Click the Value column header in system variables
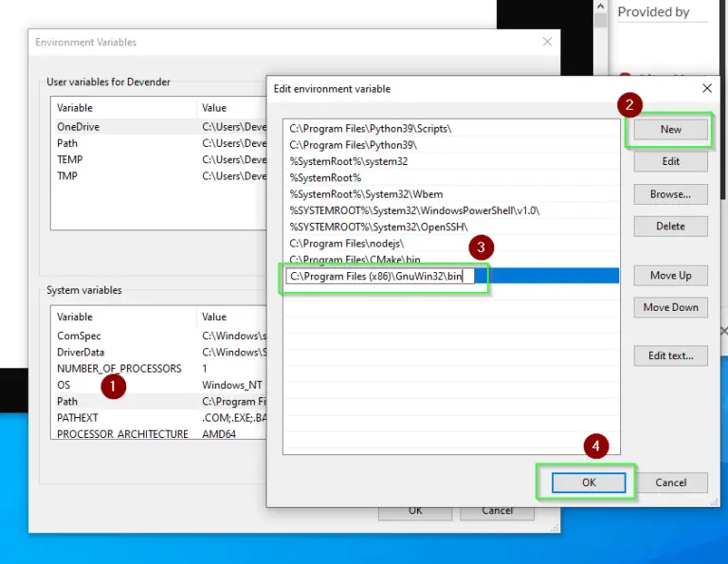The height and width of the screenshot is (564, 728). click(x=231, y=317)
